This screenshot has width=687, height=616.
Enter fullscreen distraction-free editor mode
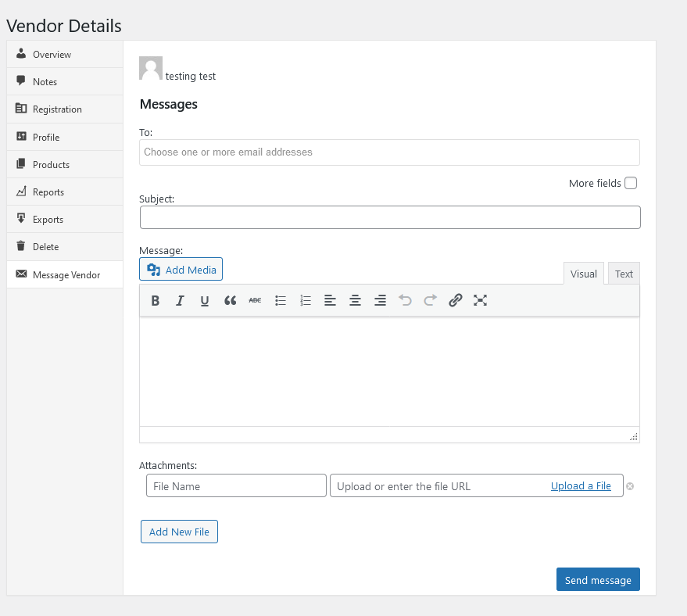point(481,300)
